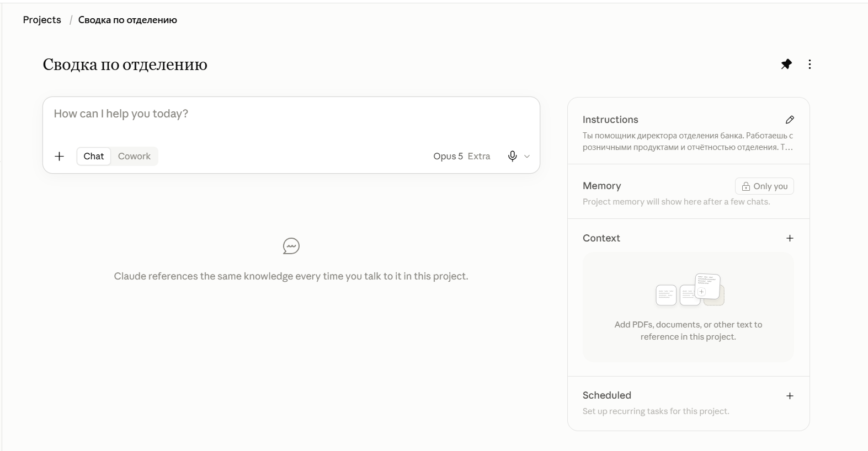Viewport: 868px width, 451px height.
Task: Open the three-dot project options menu
Action: [x=810, y=64]
